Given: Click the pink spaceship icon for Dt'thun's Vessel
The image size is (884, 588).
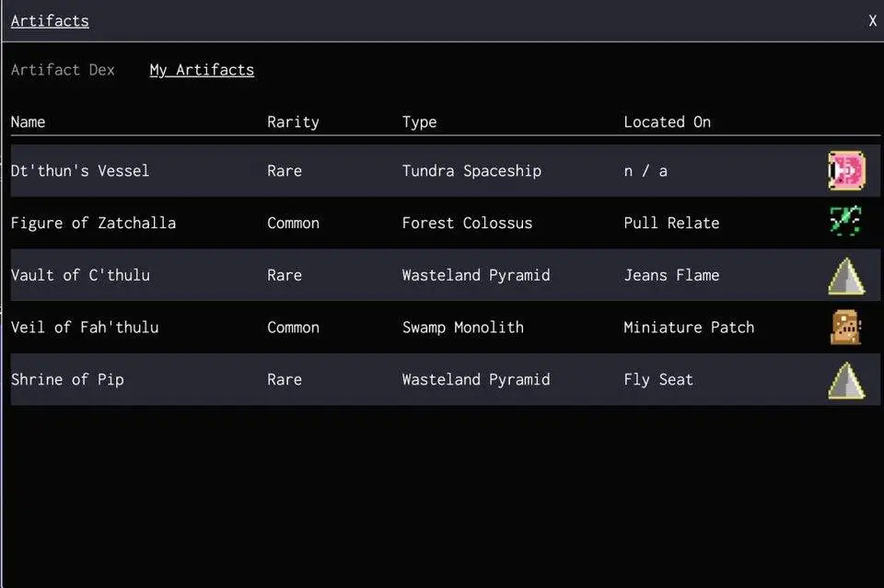Looking at the screenshot, I should pyautogui.click(x=845, y=171).
